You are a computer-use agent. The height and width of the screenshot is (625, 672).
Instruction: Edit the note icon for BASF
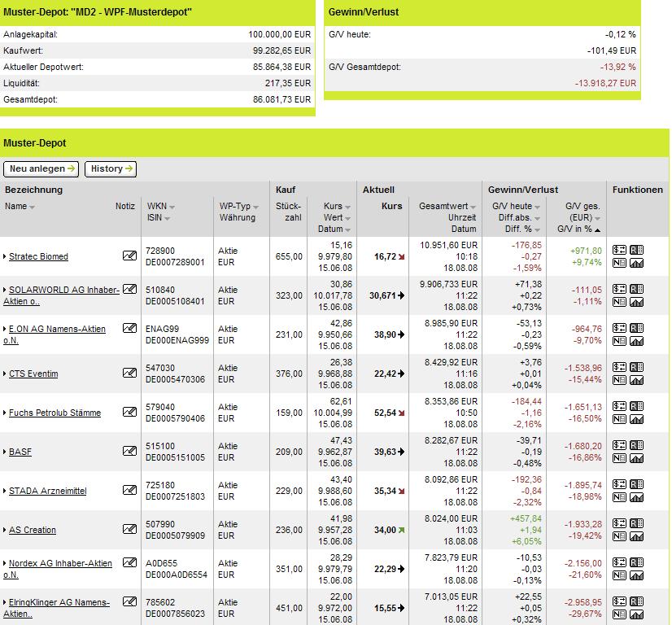click(x=130, y=451)
